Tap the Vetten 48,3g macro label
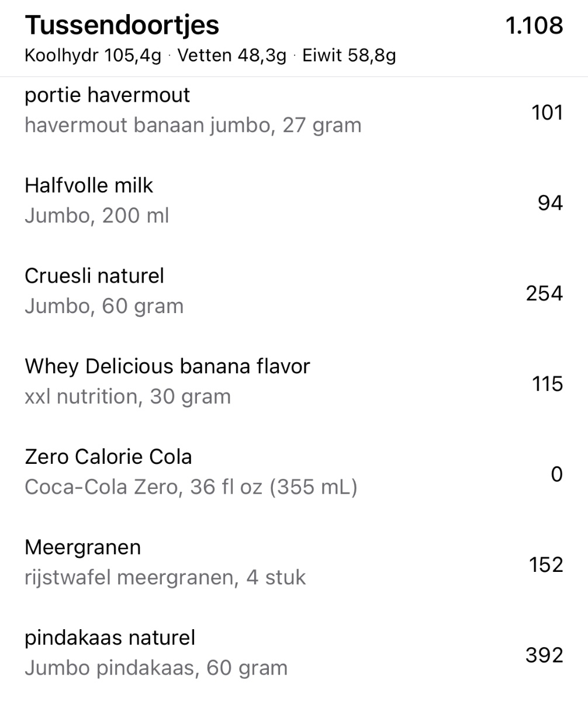 click(232, 56)
